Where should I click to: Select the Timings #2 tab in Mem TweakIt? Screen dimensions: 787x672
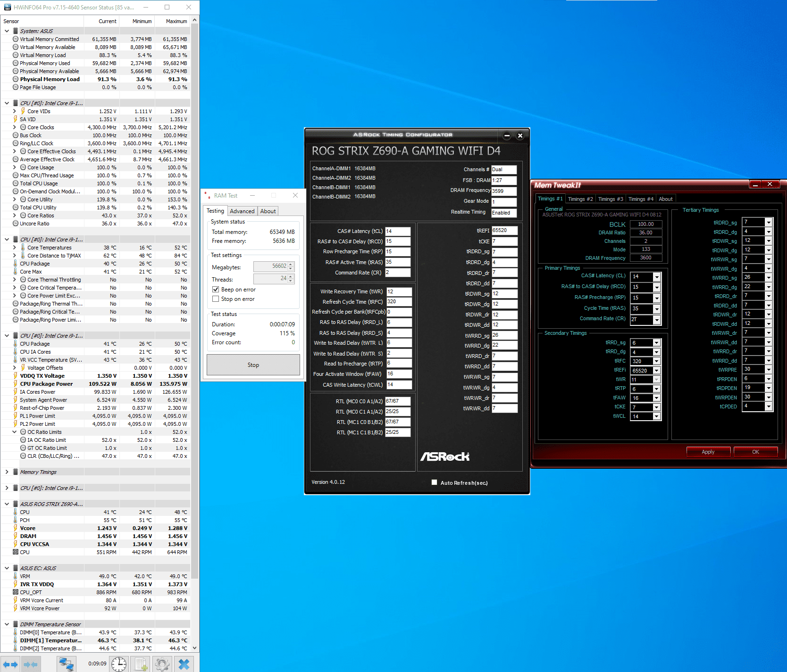point(580,199)
